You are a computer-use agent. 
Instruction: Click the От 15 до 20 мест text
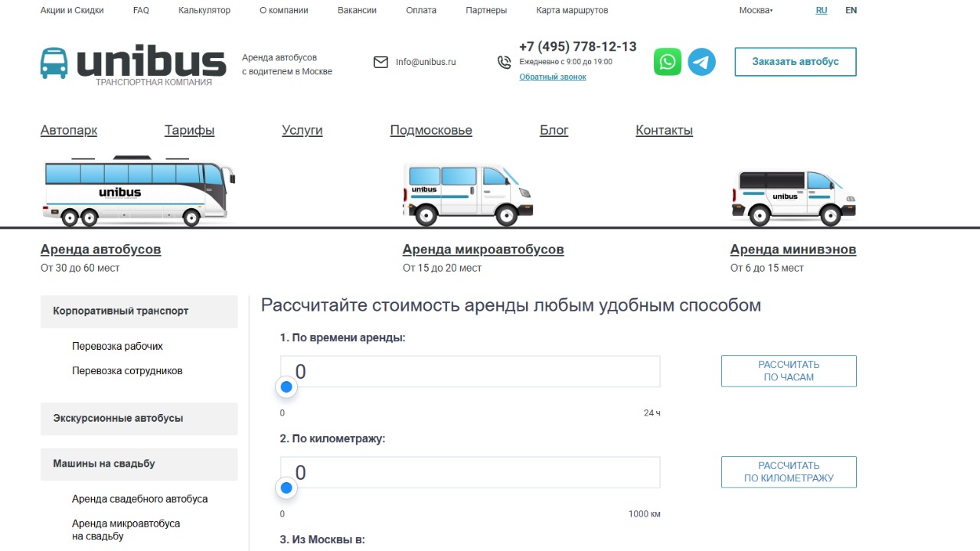coord(443,268)
